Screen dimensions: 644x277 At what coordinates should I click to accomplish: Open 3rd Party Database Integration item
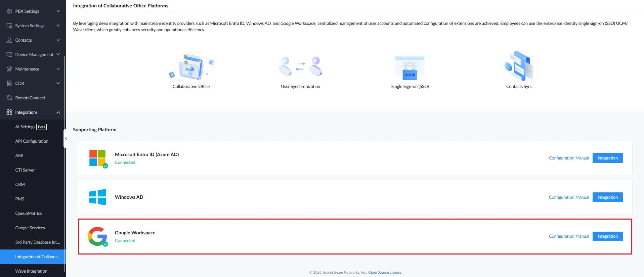point(38,242)
